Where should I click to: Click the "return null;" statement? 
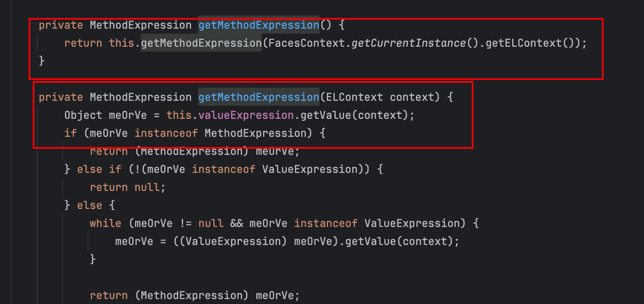click(x=127, y=187)
